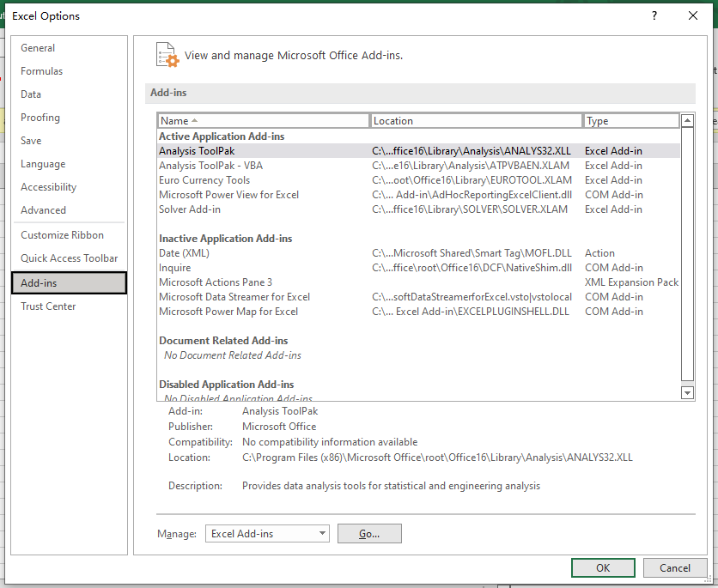Select the Date (XML) add-in row
718x588 pixels.
tap(418, 253)
